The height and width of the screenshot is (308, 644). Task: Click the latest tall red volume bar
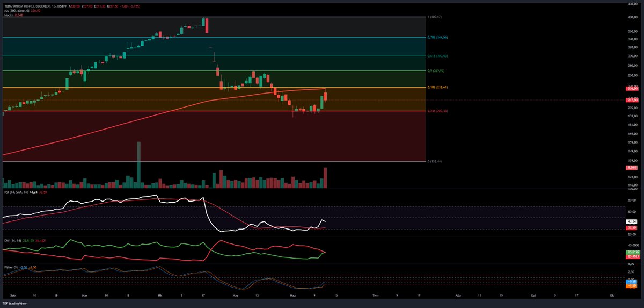[x=325, y=178]
